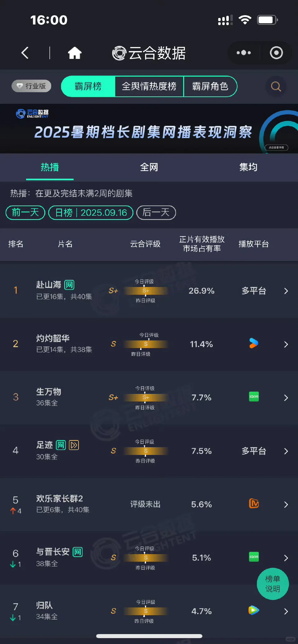Switch to 霸屏角色 segment
298x644 pixels.
[x=210, y=86]
